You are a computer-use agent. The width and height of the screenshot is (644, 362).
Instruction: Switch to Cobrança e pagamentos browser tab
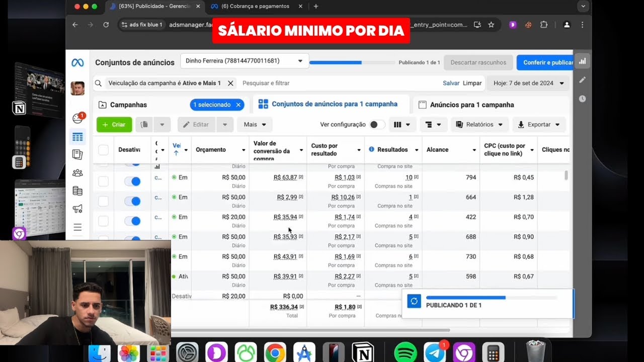tap(257, 6)
